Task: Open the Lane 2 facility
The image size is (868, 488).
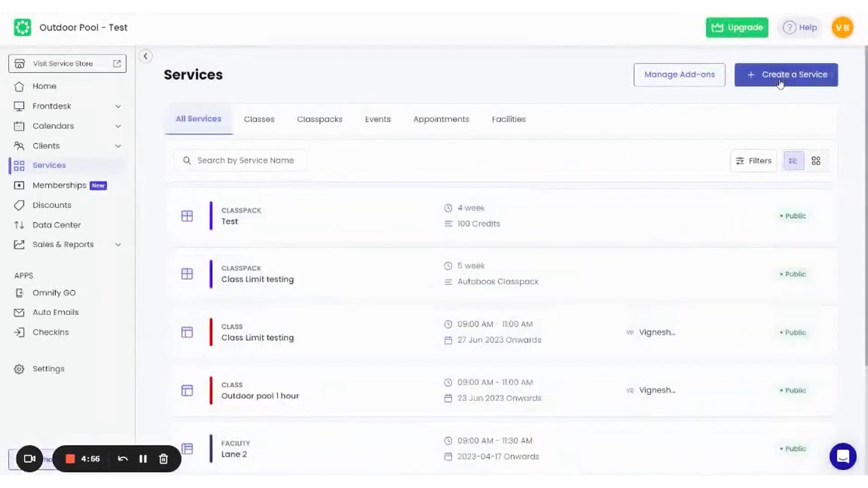Action: coord(502,449)
